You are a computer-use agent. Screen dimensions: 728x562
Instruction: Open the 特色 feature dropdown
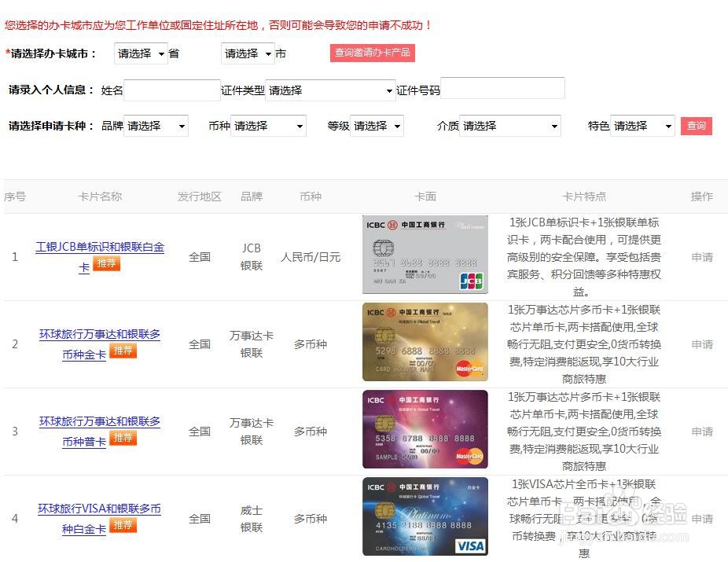coord(642,126)
